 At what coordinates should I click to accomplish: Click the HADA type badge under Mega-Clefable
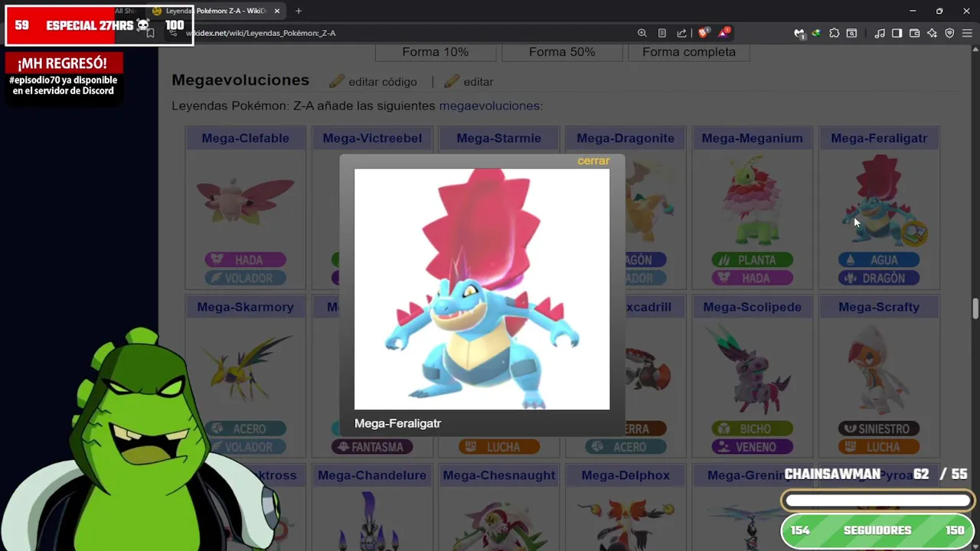coord(246,260)
